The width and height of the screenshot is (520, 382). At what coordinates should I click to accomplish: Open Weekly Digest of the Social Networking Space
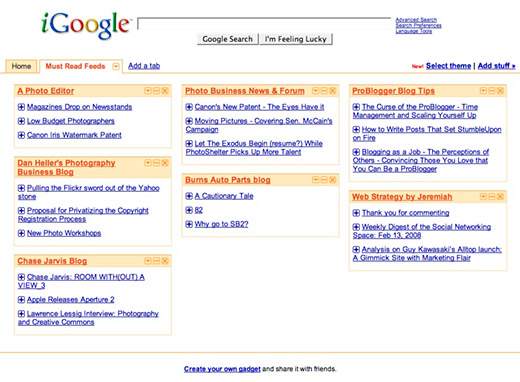422,231
